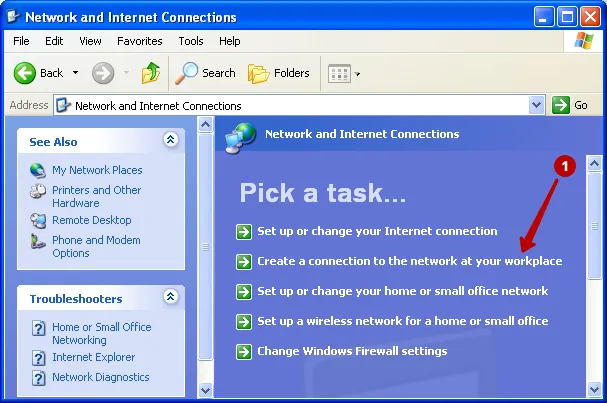Collapse the See Also panel

[x=171, y=139]
